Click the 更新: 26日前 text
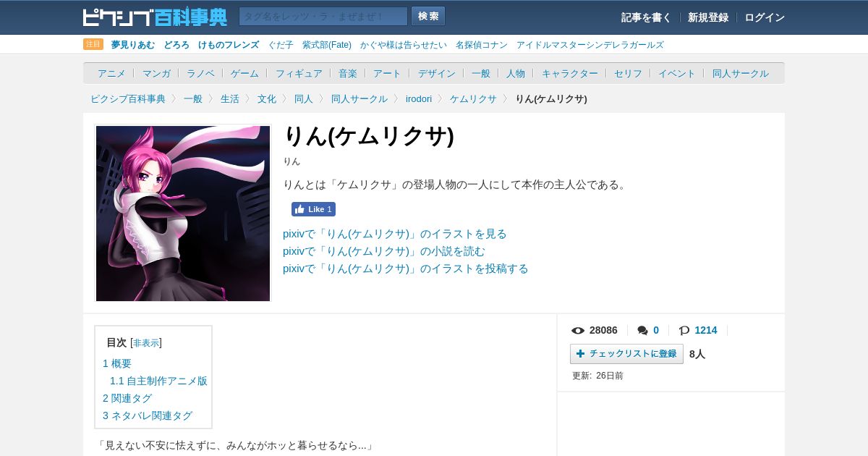The width and height of the screenshot is (868, 456). pos(597,376)
